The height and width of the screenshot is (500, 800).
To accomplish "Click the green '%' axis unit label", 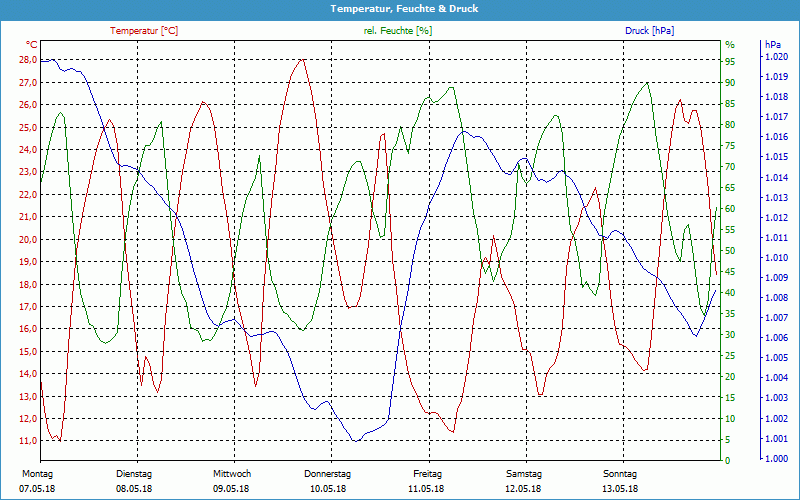I will pyautogui.click(x=730, y=45).
